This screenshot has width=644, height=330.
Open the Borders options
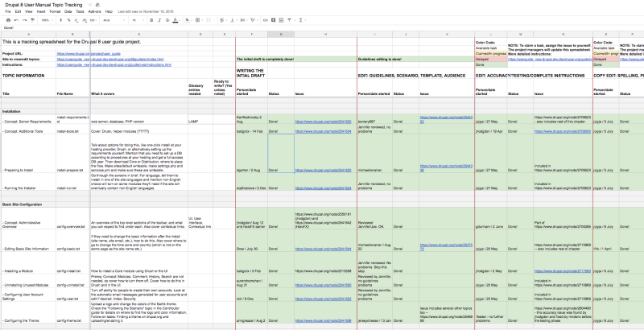(198, 20)
